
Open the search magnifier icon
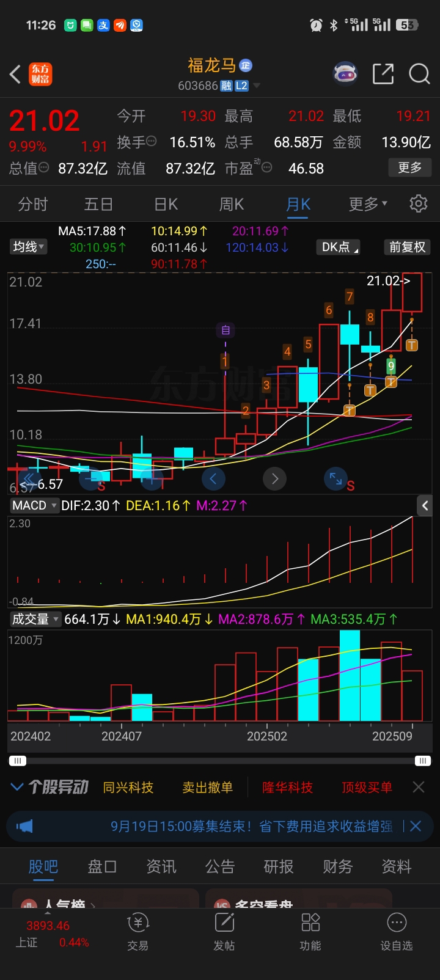pos(419,74)
